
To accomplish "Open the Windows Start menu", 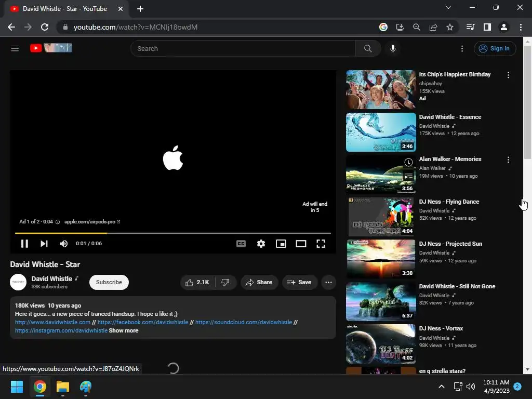I will [x=17, y=387].
